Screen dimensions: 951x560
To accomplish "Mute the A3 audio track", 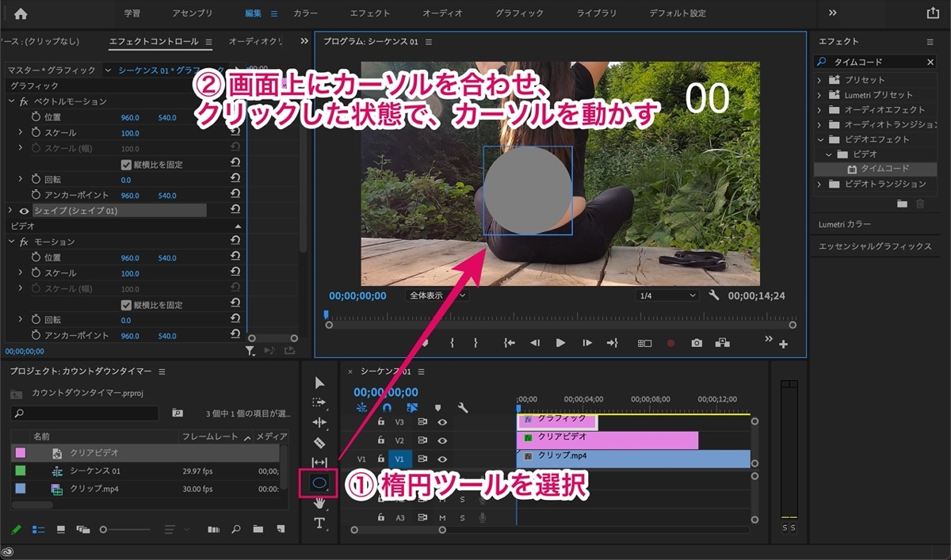I will [442, 518].
